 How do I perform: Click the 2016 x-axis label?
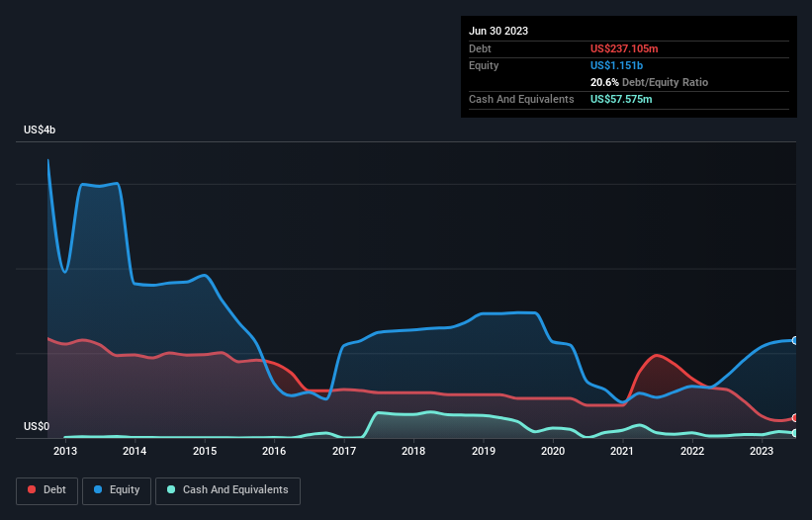pos(274,451)
